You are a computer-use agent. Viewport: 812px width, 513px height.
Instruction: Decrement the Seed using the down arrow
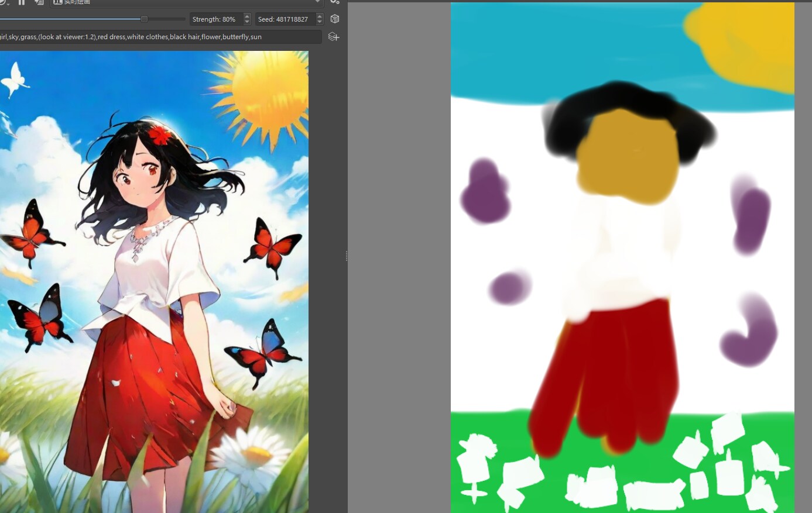click(320, 22)
